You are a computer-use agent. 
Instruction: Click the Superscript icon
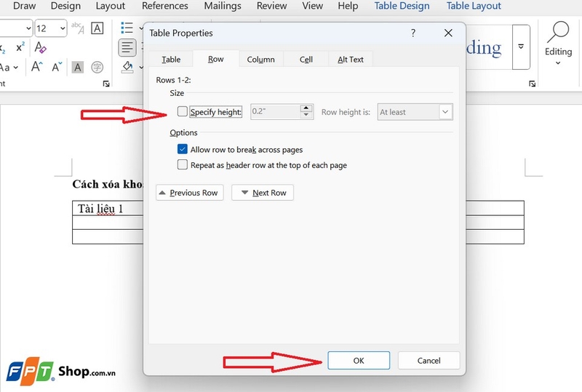tap(20, 47)
